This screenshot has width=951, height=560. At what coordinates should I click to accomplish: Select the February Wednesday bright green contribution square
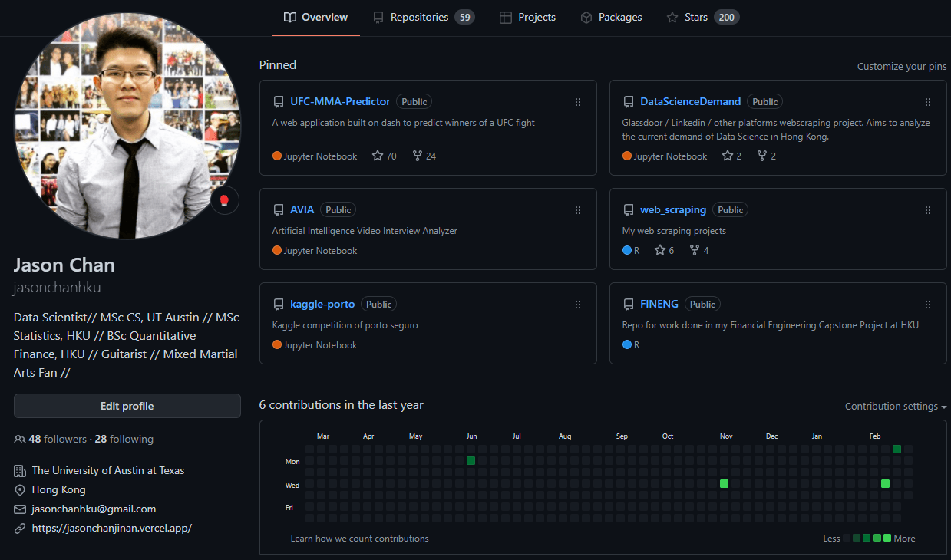[x=886, y=483]
